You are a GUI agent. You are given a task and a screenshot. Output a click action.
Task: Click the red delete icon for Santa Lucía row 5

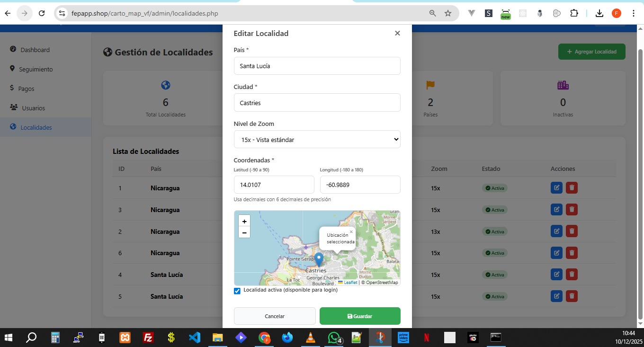(572, 296)
